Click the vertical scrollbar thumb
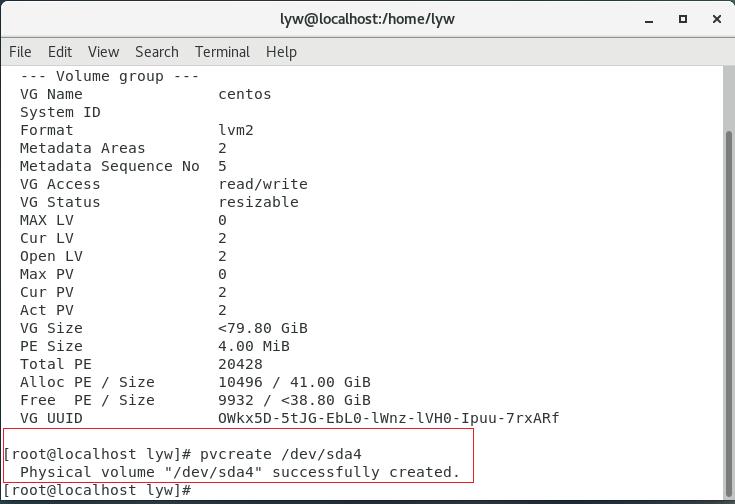This screenshot has width=735, height=504. click(x=729, y=312)
